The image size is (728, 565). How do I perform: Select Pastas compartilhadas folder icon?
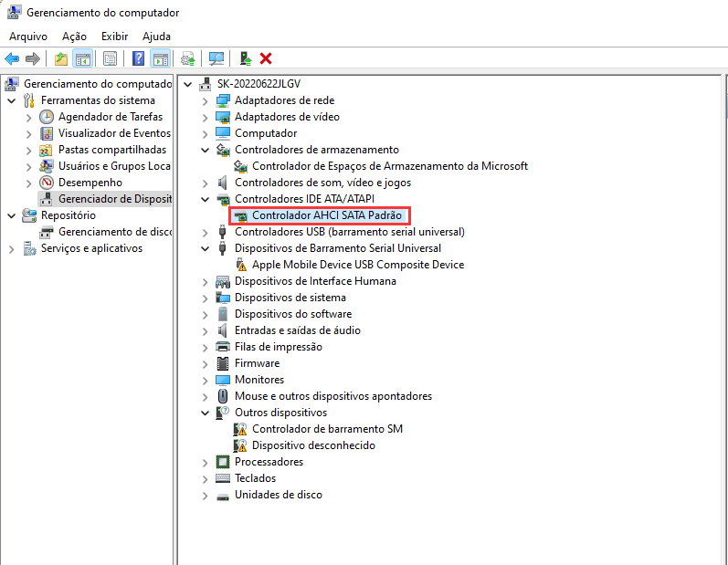pyautogui.click(x=46, y=151)
